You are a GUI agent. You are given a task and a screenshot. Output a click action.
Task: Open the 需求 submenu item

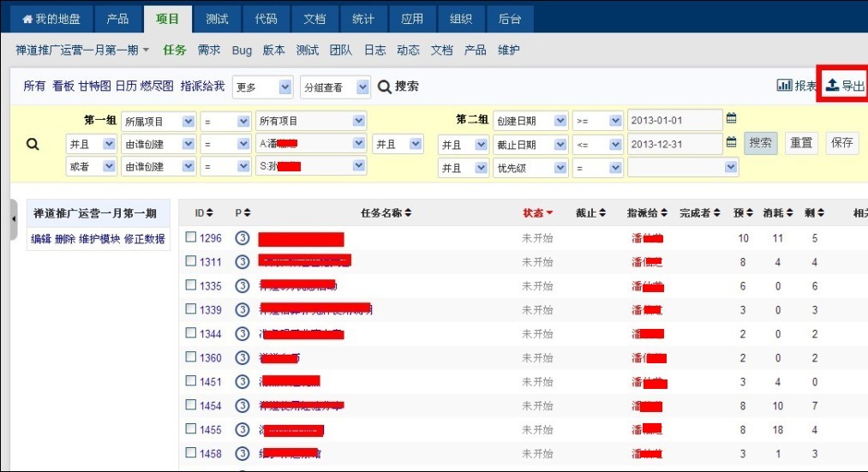point(209,50)
